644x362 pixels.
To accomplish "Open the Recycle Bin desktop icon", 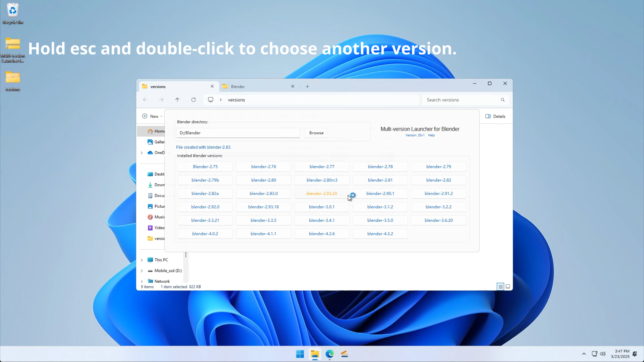I will pyautogui.click(x=13, y=14).
